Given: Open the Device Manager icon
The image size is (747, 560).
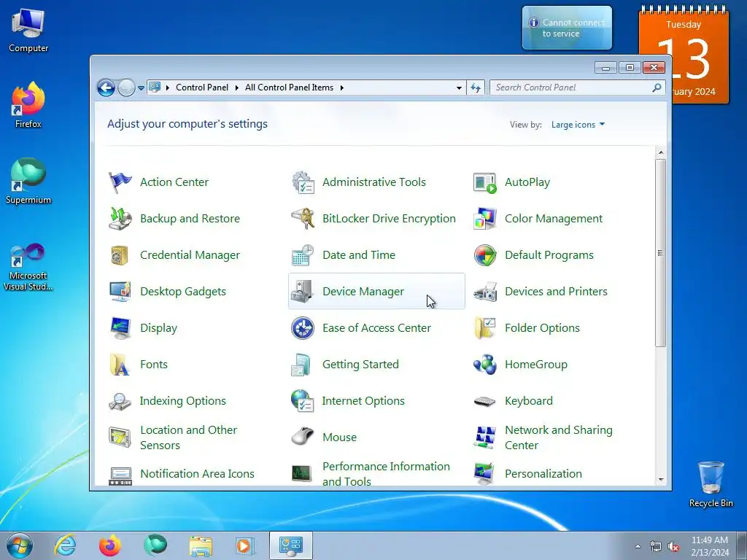Looking at the screenshot, I should pos(303,292).
